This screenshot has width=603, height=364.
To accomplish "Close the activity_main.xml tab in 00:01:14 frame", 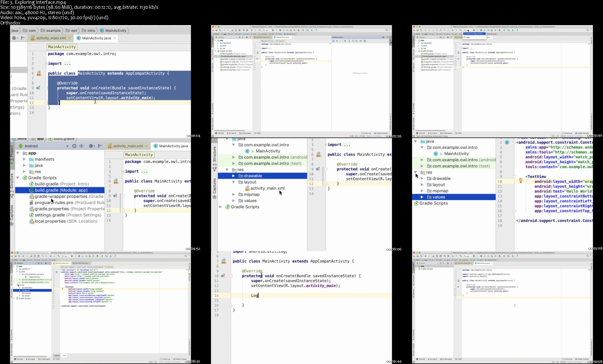I will click(69, 38).
